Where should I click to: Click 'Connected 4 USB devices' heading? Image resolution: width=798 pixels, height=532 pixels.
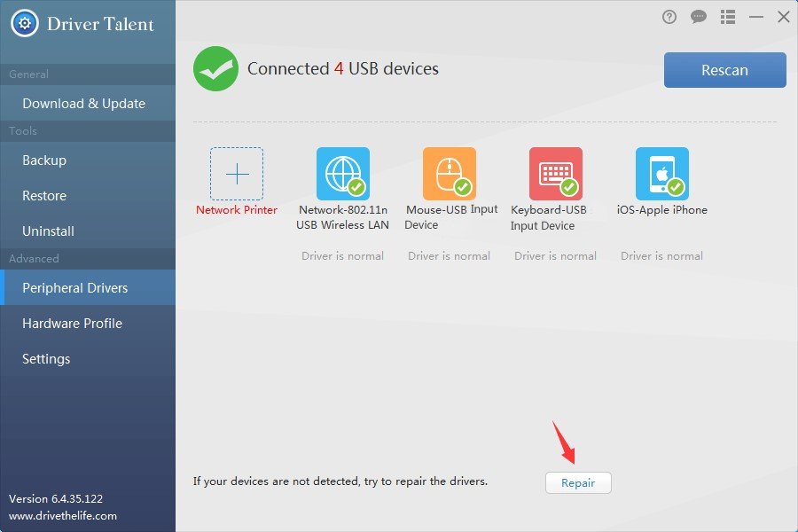click(x=343, y=69)
